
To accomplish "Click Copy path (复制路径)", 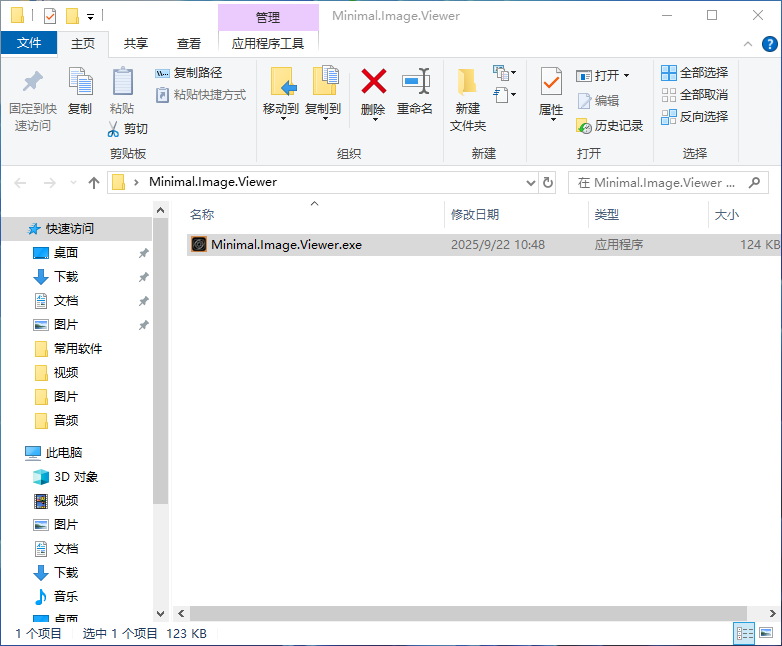I will pyautogui.click(x=189, y=73).
